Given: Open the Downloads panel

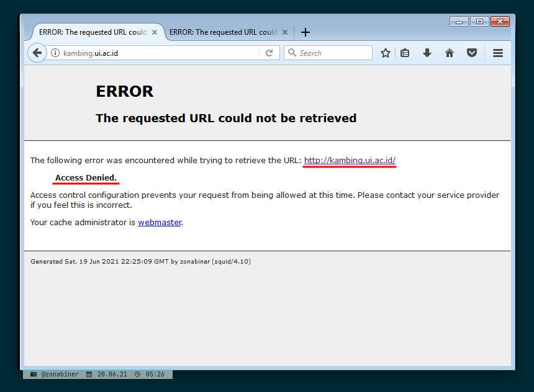Looking at the screenshot, I should pos(427,53).
